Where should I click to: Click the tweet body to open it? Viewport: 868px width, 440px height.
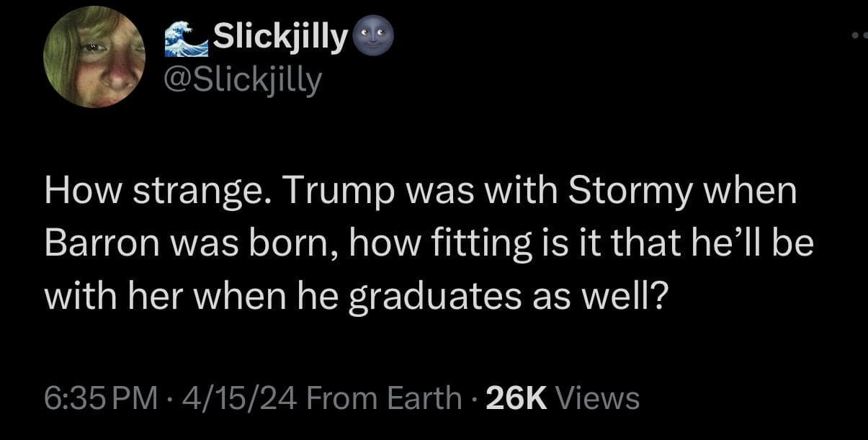click(421, 242)
